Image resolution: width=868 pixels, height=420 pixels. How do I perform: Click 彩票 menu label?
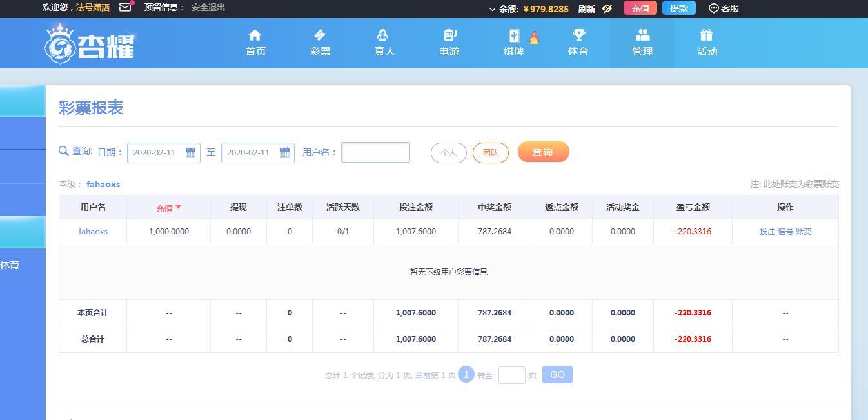[320, 52]
